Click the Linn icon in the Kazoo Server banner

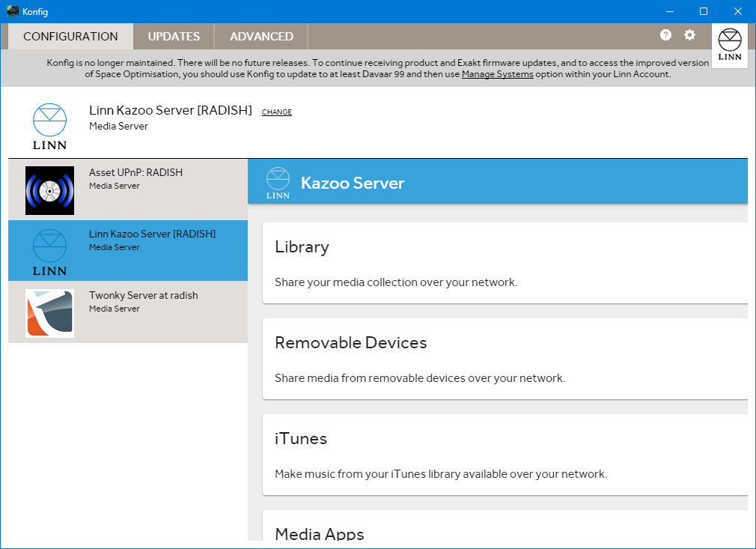point(278,183)
